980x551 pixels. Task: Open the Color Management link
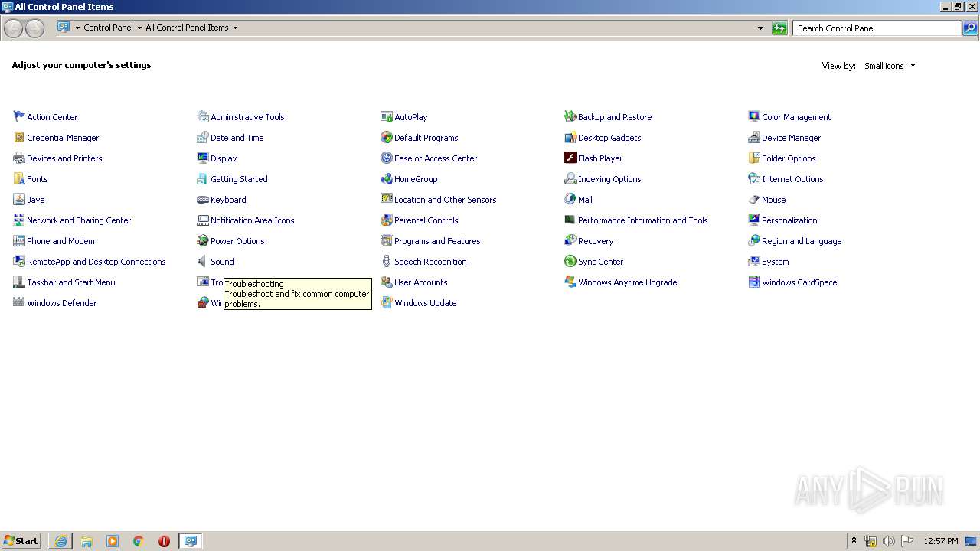click(796, 117)
